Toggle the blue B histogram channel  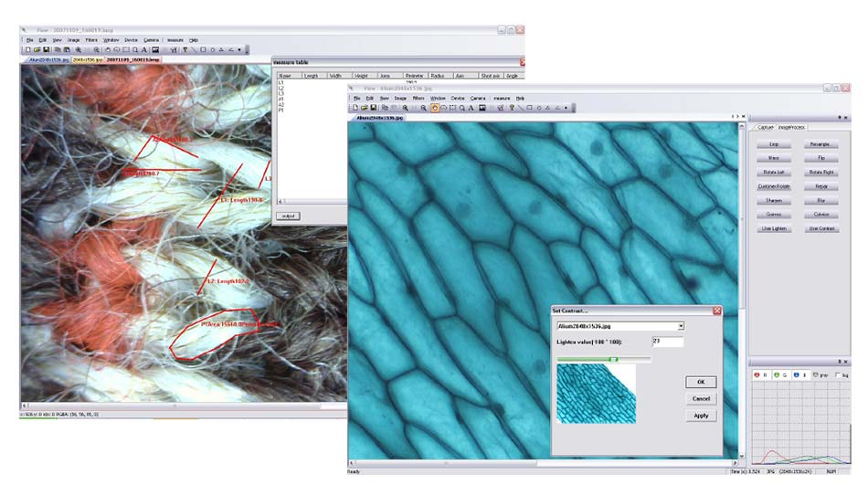799,375
